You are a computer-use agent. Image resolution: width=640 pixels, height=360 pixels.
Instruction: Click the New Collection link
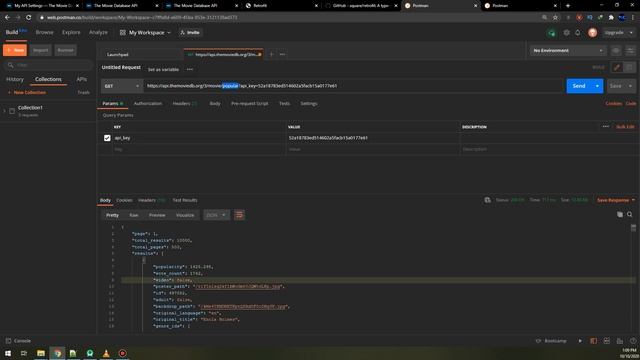27,93
